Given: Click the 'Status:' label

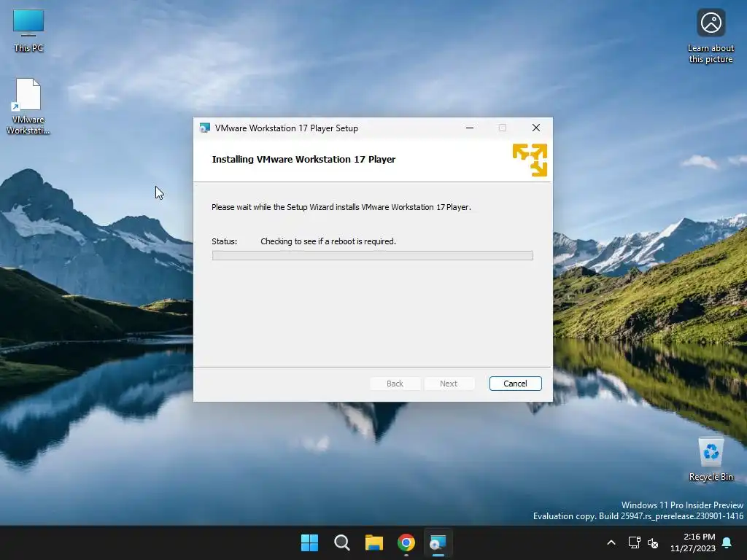Looking at the screenshot, I should coord(225,241).
